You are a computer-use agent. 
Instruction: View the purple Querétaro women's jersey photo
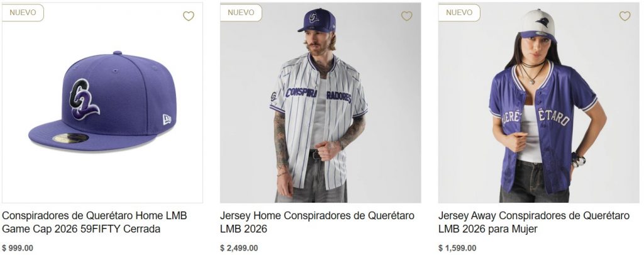(538, 103)
